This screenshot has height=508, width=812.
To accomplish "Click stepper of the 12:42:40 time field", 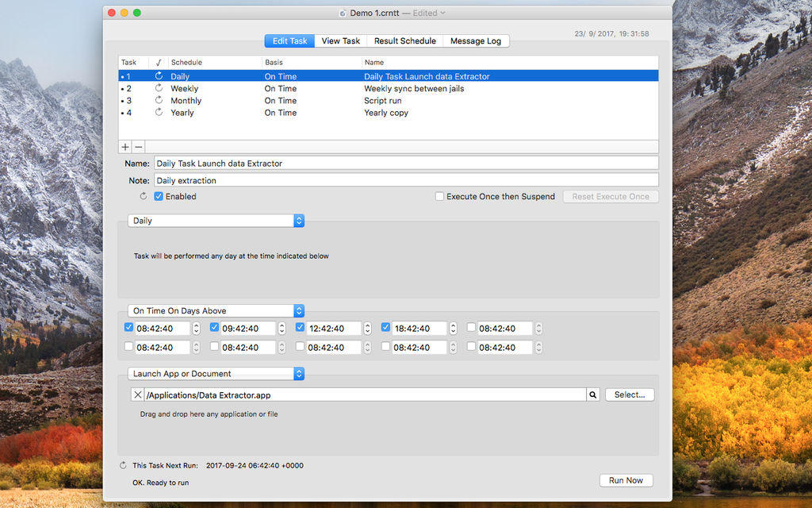I will click(x=367, y=328).
